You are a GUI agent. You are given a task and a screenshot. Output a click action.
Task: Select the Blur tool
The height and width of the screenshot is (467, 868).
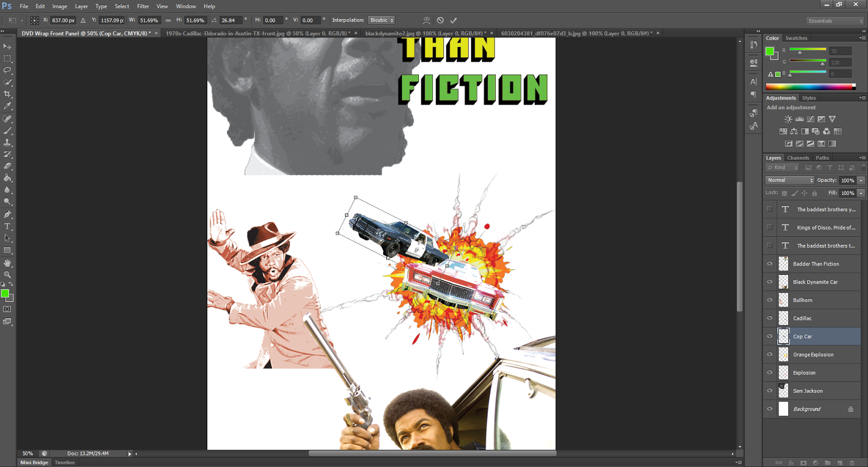click(x=8, y=190)
